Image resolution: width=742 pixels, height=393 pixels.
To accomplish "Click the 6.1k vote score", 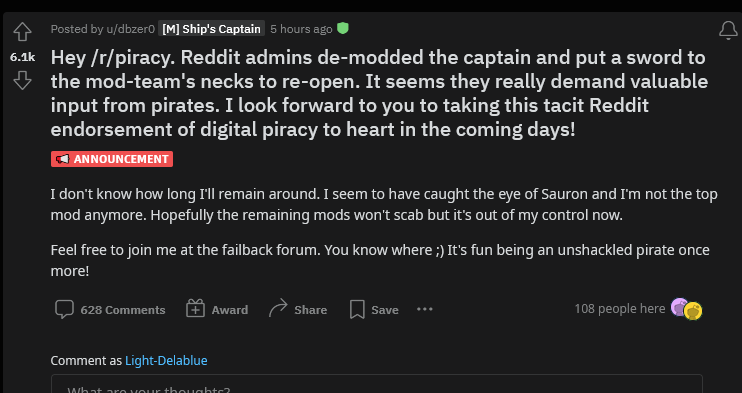I will pos(22,57).
